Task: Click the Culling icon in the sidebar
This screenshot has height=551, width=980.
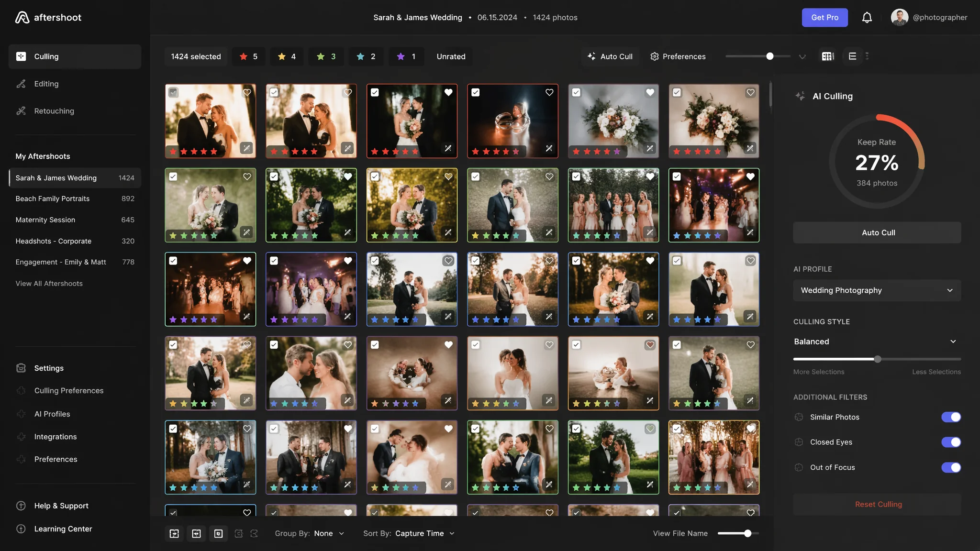Action: point(21,56)
